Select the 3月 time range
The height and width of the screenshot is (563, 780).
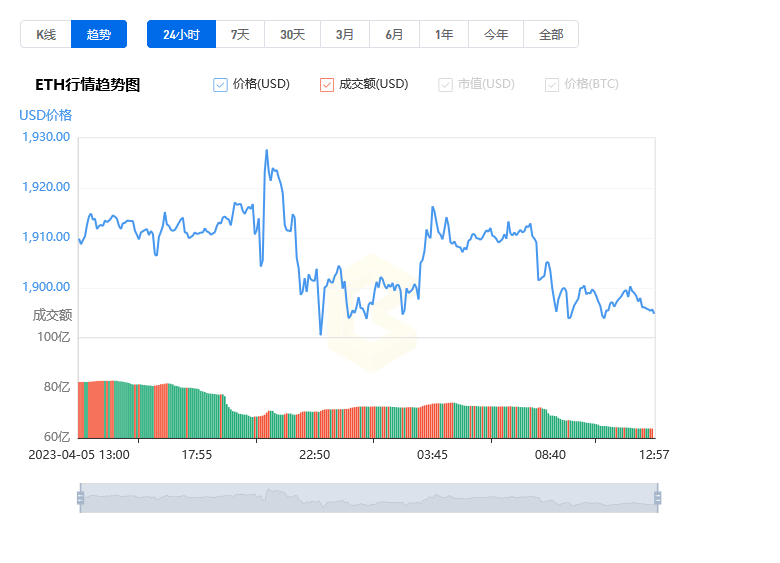pos(345,34)
